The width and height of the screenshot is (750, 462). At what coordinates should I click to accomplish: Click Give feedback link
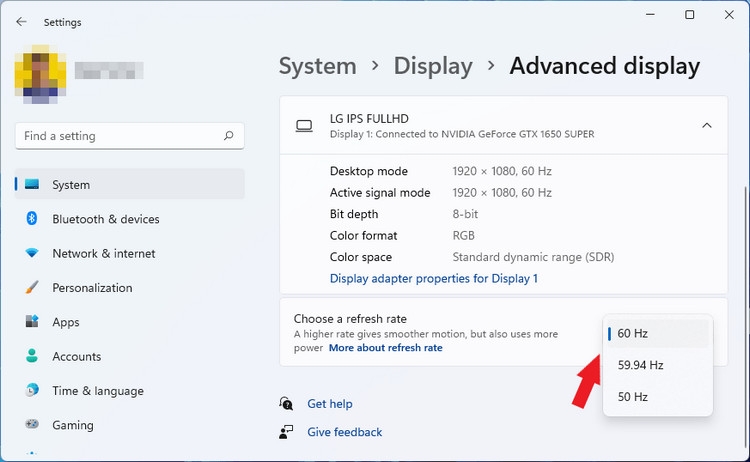[x=344, y=432]
